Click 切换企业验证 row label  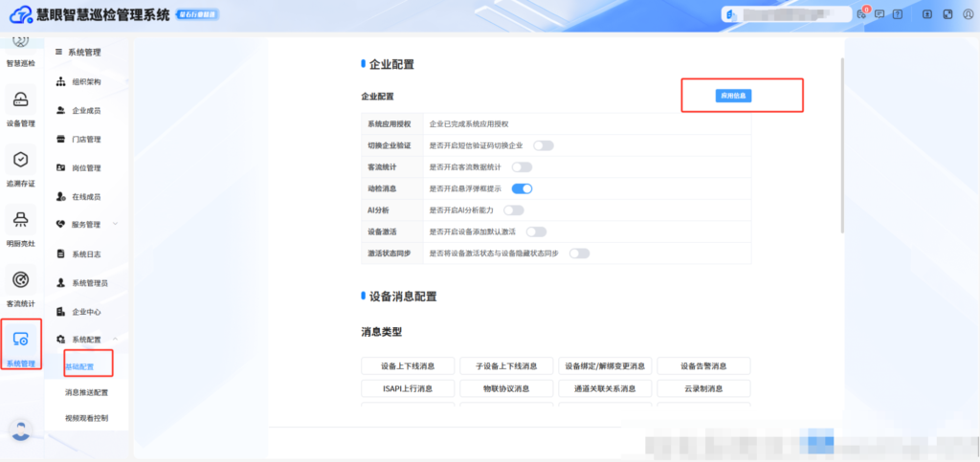(390, 145)
